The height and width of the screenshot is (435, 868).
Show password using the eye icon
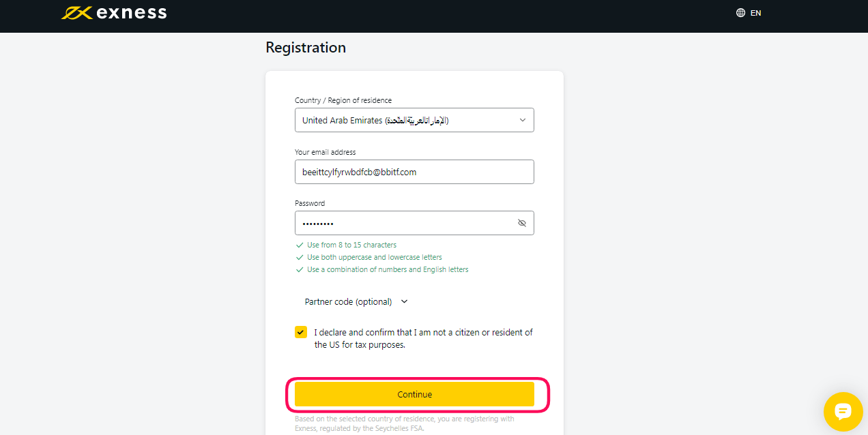coord(522,223)
